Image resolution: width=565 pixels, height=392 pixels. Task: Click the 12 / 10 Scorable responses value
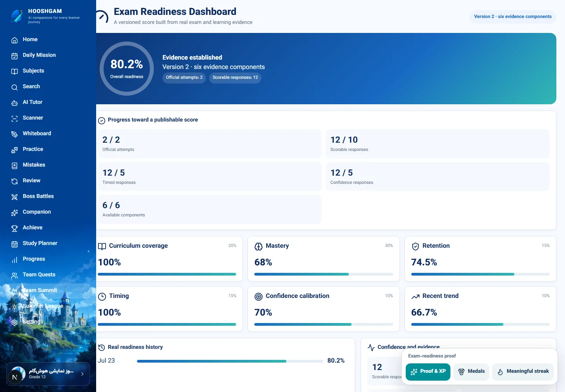tap(344, 140)
